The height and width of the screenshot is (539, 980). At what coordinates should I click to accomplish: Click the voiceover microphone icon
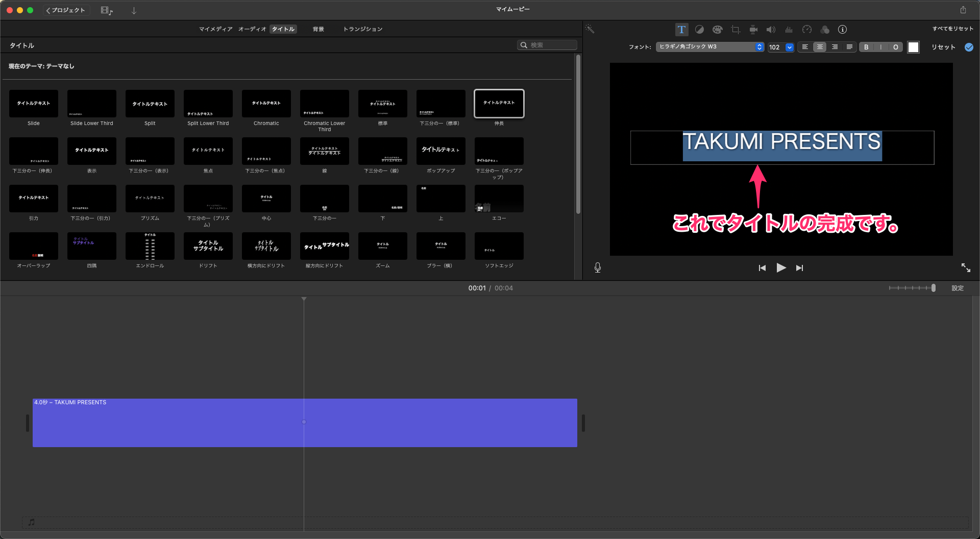pyautogui.click(x=598, y=267)
